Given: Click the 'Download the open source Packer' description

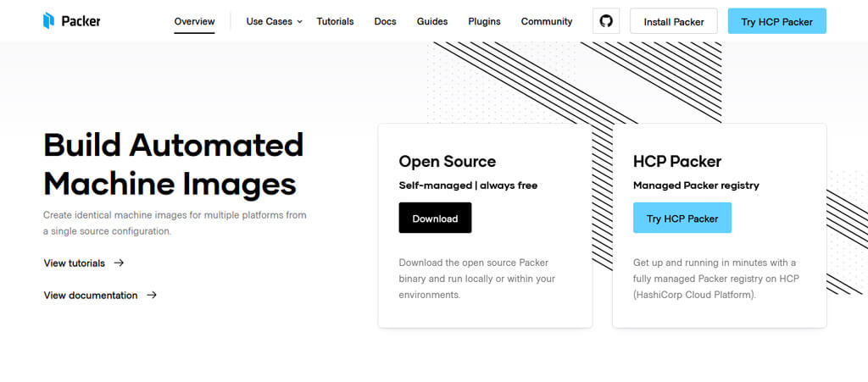Looking at the screenshot, I should [x=476, y=279].
